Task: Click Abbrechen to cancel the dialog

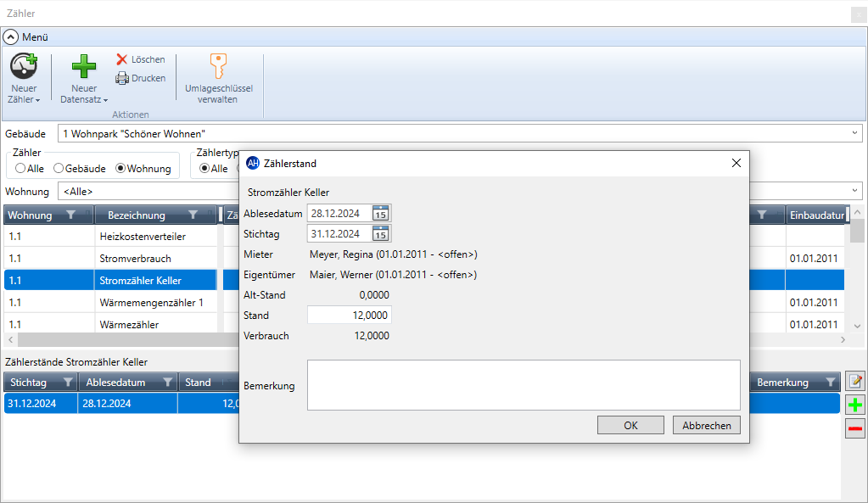Action: coord(706,425)
